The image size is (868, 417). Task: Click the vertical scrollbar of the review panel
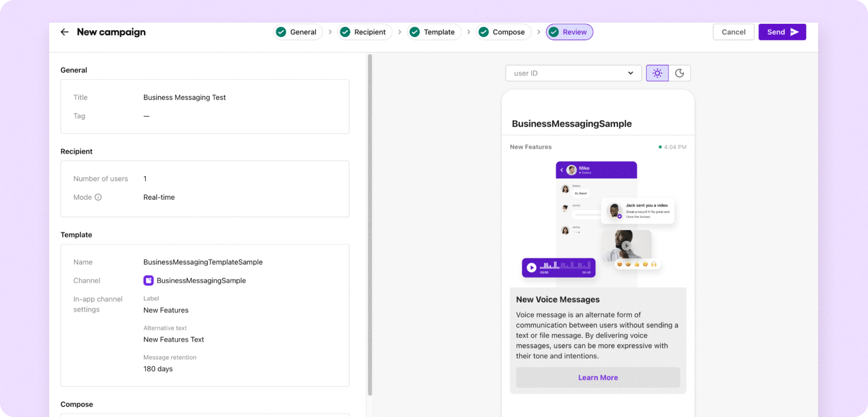pos(370,224)
